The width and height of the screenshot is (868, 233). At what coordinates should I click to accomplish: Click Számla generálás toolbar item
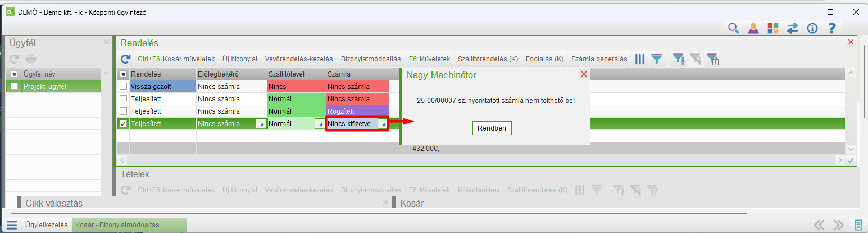[599, 59]
